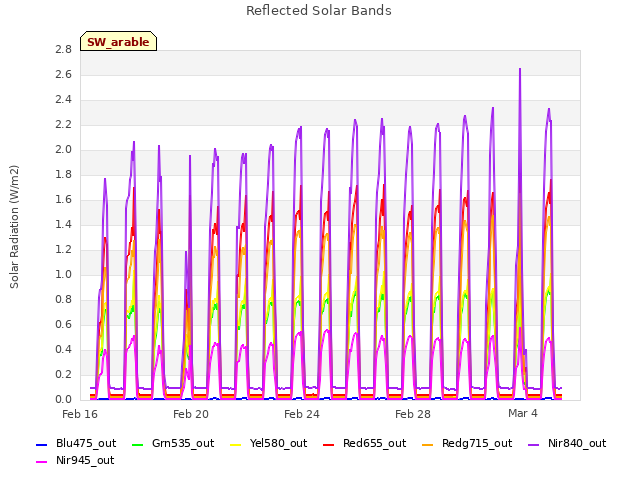
Task: Click the Feb 16 x-axis date label
Action: pos(80,414)
